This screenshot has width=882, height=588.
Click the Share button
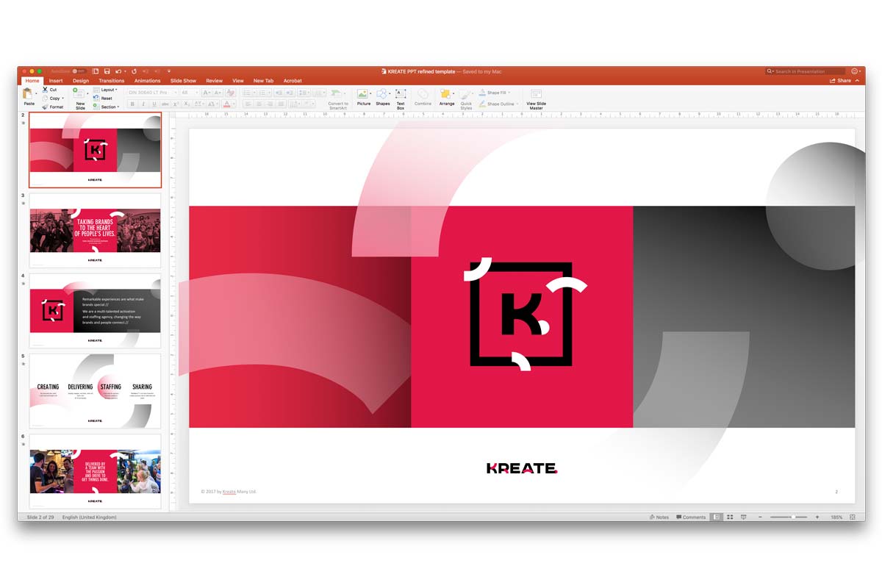[x=840, y=81]
